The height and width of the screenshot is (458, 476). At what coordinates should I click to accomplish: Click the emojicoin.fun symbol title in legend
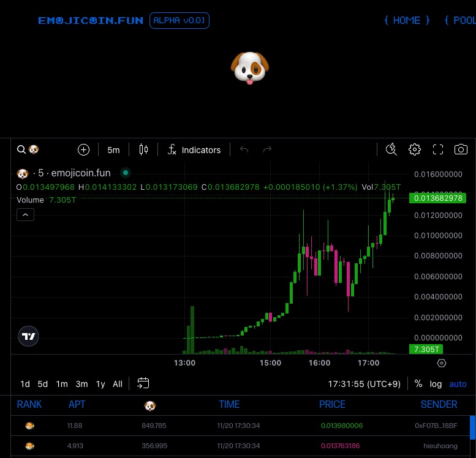81,173
